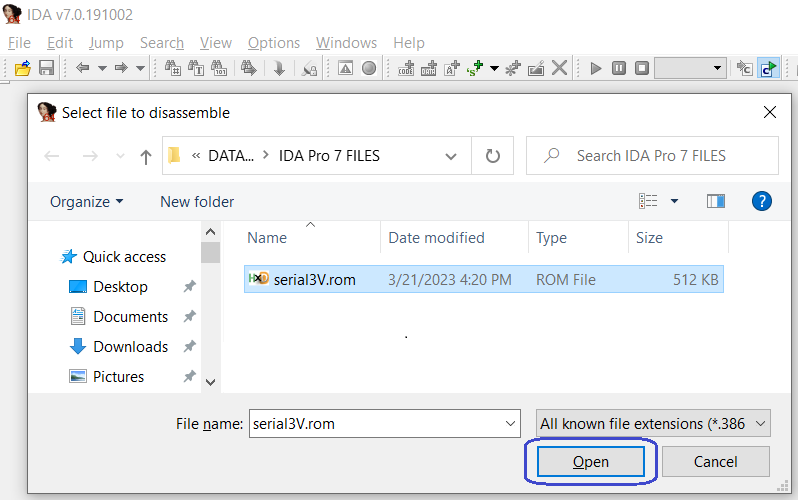Click the search immediate value binoculars icon
The image size is (798, 500).
coord(173,68)
